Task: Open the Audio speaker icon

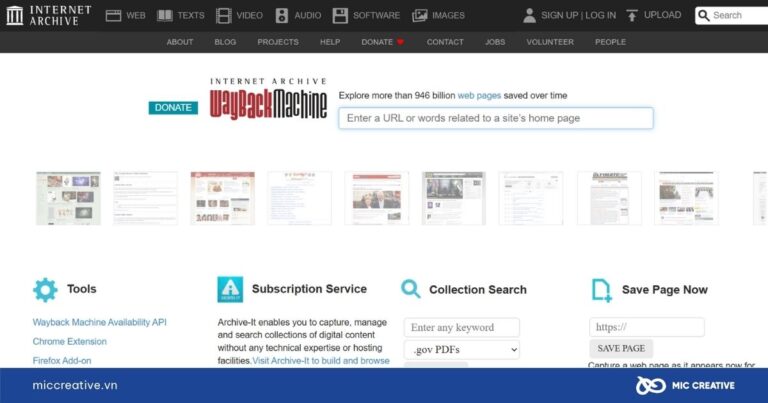Action: (x=282, y=16)
